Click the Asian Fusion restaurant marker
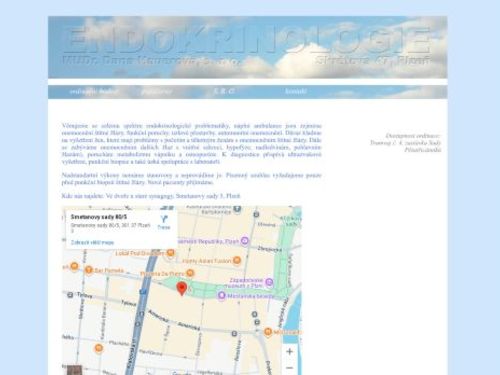Viewport: 500px width, 375px height. pyautogui.click(x=237, y=260)
